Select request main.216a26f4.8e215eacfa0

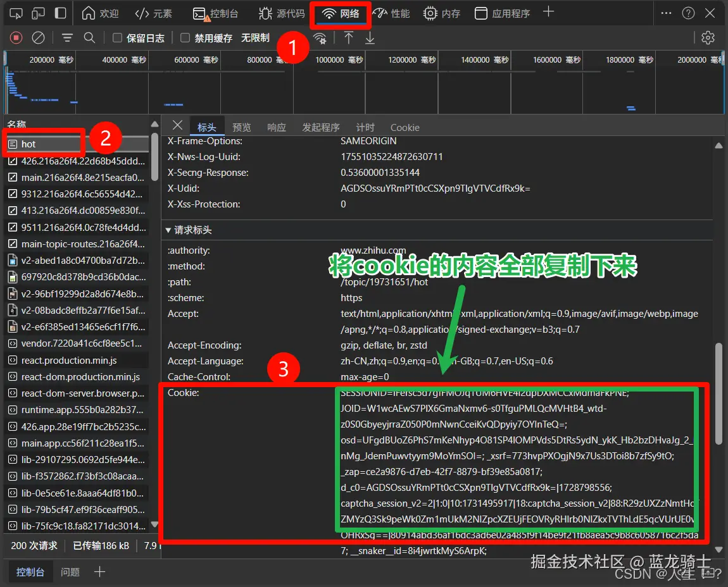click(x=76, y=178)
